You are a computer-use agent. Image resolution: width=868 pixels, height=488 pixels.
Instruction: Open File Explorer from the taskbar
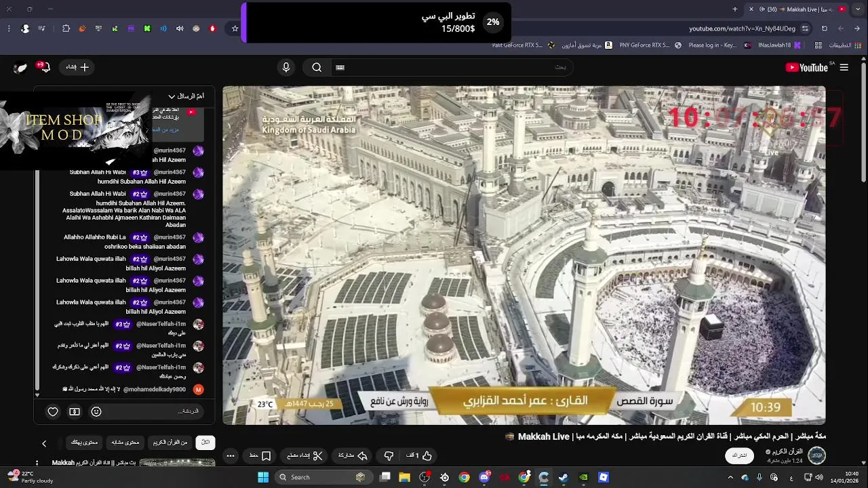click(x=405, y=477)
